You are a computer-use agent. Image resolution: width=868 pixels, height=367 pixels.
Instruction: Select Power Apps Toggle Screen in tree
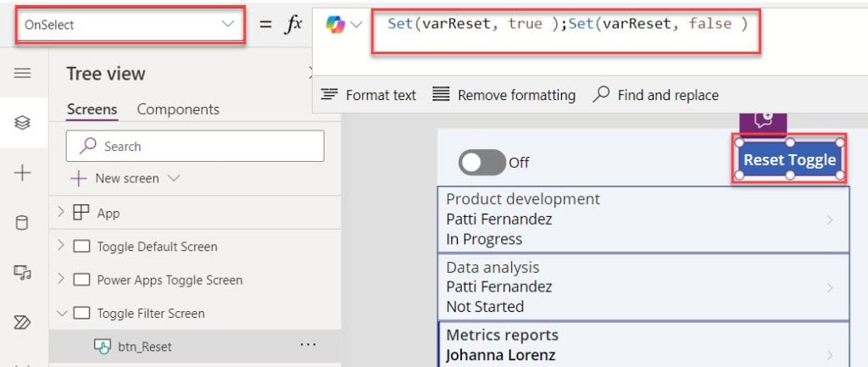[x=170, y=280]
